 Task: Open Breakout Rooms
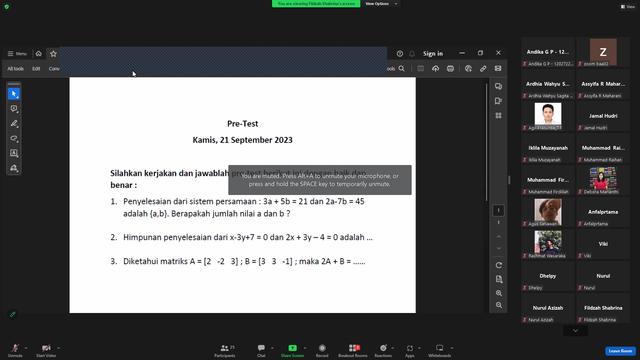point(353,350)
